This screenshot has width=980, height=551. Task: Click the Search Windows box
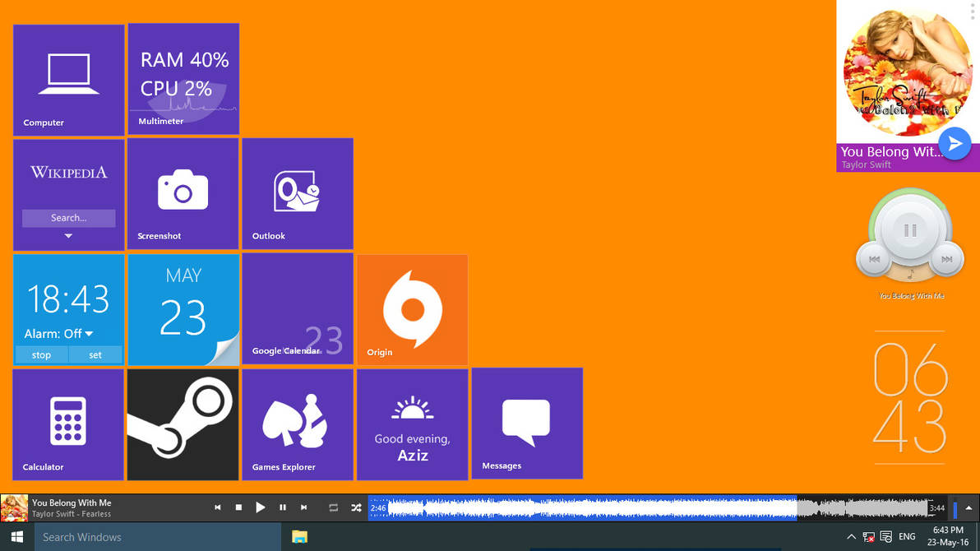click(x=158, y=537)
